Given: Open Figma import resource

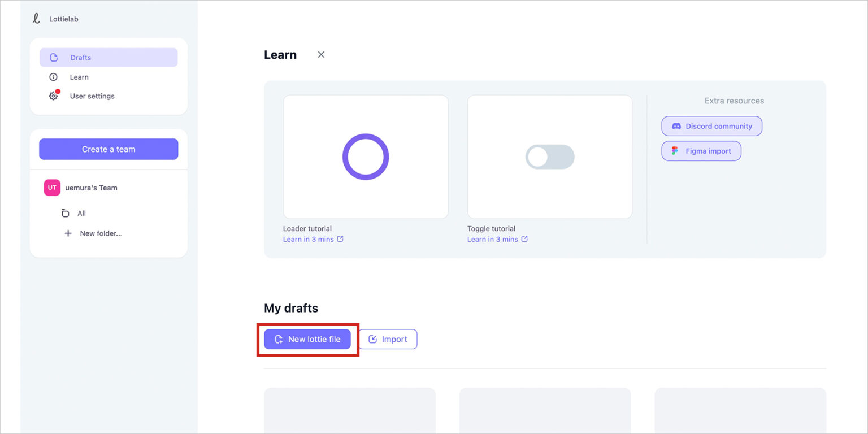Looking at the screenshot, I should (x=701, y=151).
